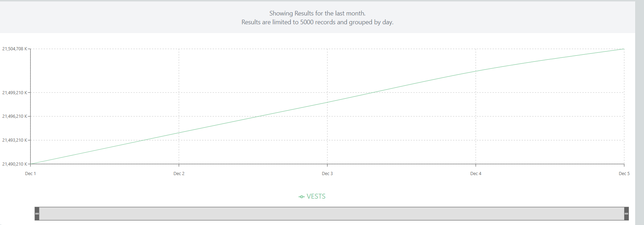Screen dimensions: 644x225
Task: Click the vertical scrollbar on the right edge
Action: pos(639,112)
